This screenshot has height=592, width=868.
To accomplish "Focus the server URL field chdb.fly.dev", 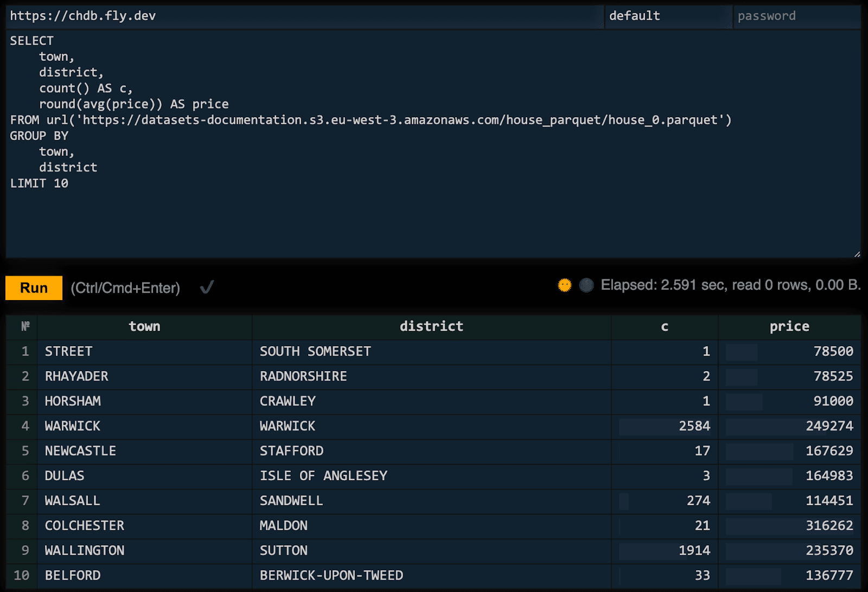I will pos(304,16).
